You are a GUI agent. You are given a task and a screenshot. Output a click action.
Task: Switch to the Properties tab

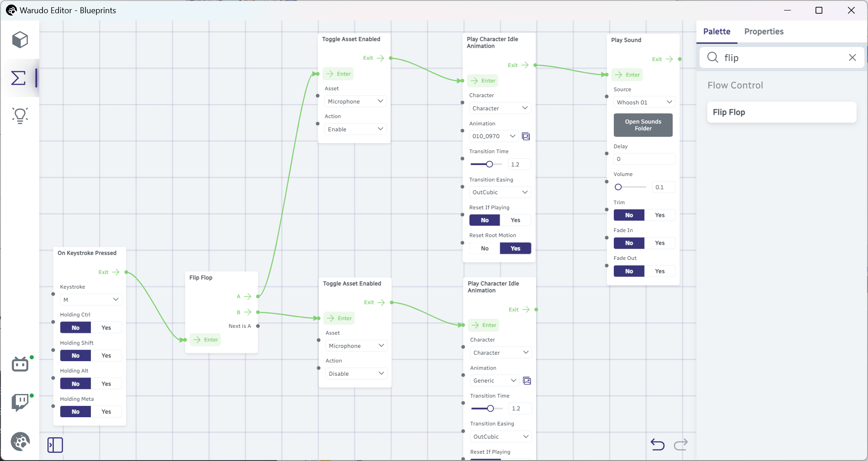tap(763, 31)
